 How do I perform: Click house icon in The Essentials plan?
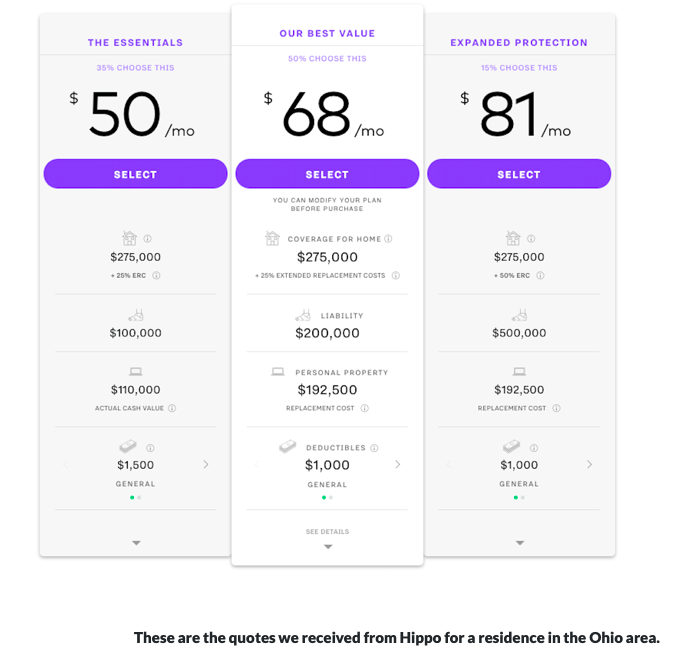(x=130, y=238)
